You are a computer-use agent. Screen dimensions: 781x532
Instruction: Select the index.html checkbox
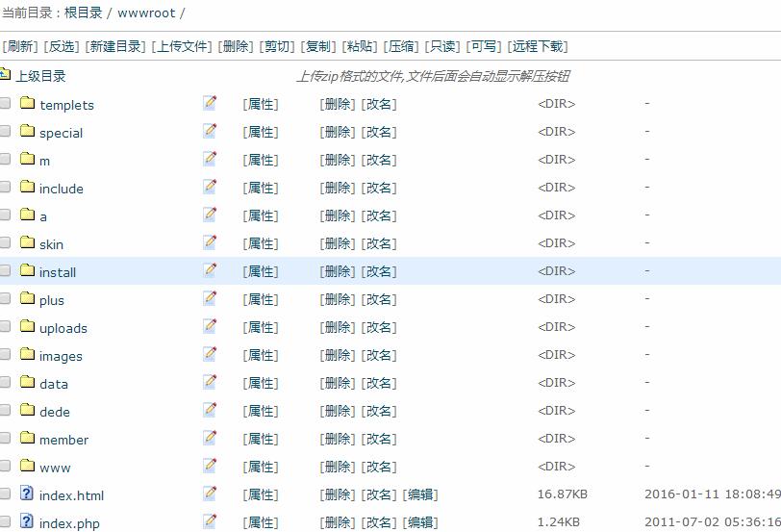[6, 494]
